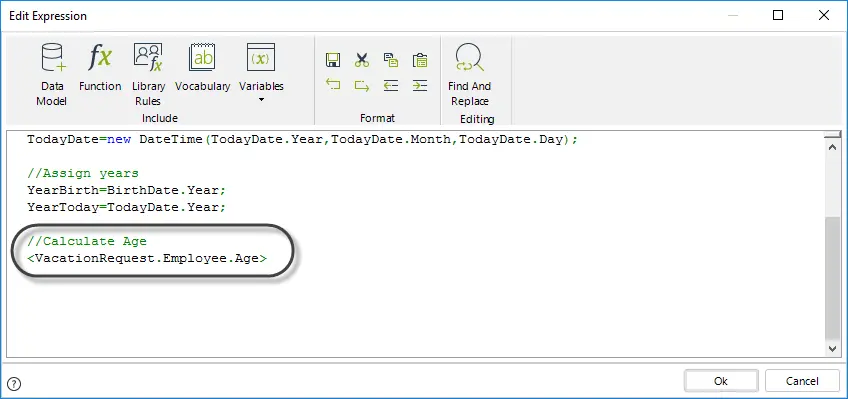Click the line 'YearBirth=BirthDate.Year;'
The width and height of the screenshot is (848, 399).
point(127,190)
